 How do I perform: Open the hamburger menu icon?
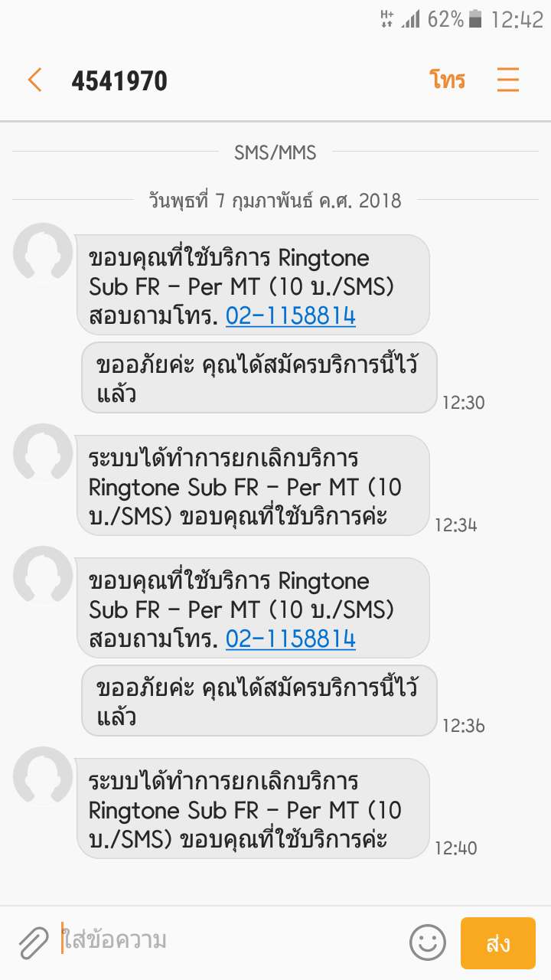point(508,80)
